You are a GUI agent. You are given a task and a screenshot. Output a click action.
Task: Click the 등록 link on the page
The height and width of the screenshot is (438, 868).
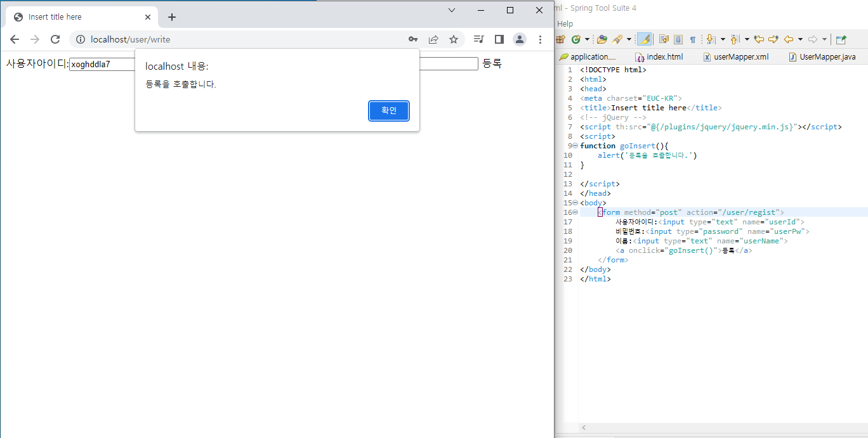tap(492, 63)
